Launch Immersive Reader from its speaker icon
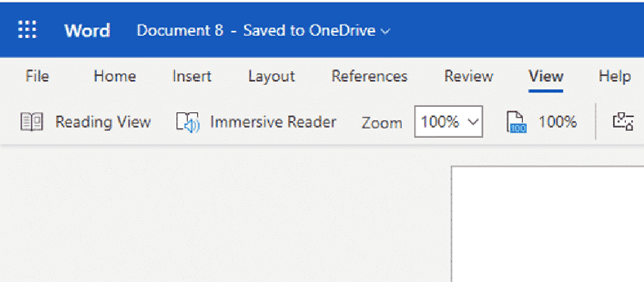Viewport: 644px width, 282px height. (x=188, y=122)
